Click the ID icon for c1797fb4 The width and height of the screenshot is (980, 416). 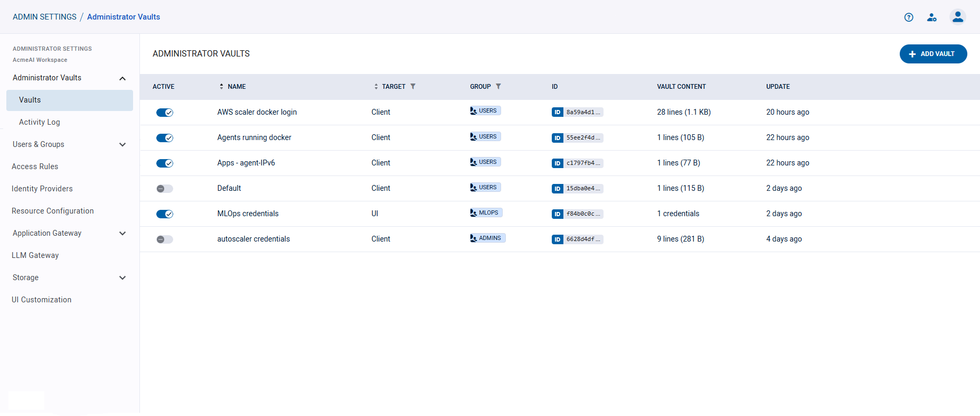(558, 163)
